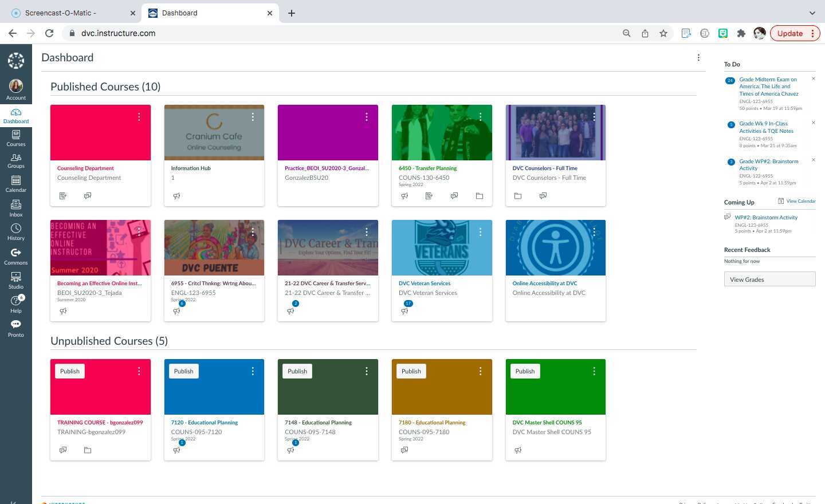The image size is (825, 504).
Task: Dismiss the Grade Midterm Exam to-do item
Action: click(813, 79)
